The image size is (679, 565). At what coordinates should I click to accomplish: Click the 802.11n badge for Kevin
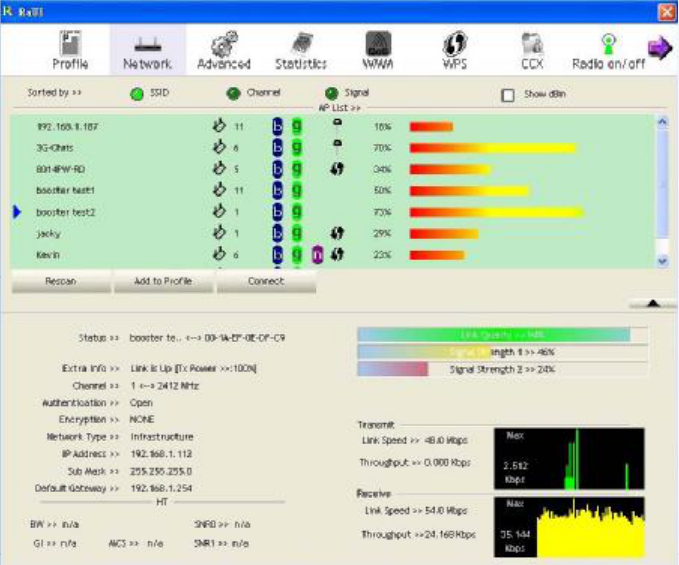pos(317,255)
